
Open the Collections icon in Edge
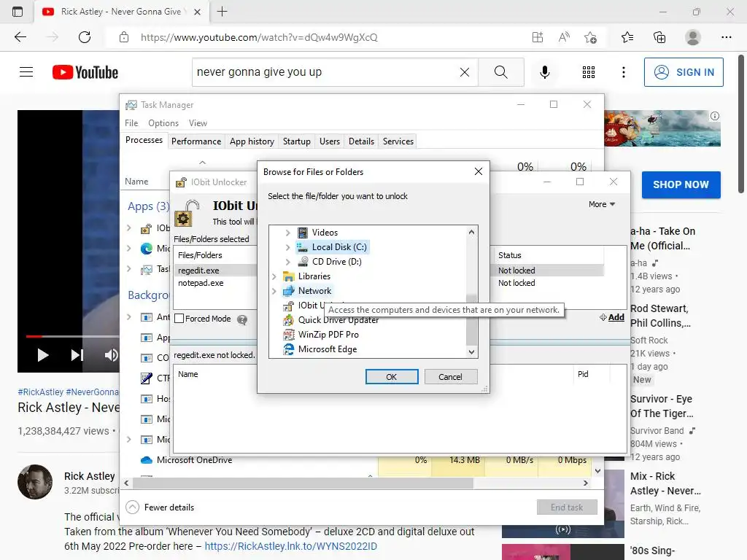point(659,37)
